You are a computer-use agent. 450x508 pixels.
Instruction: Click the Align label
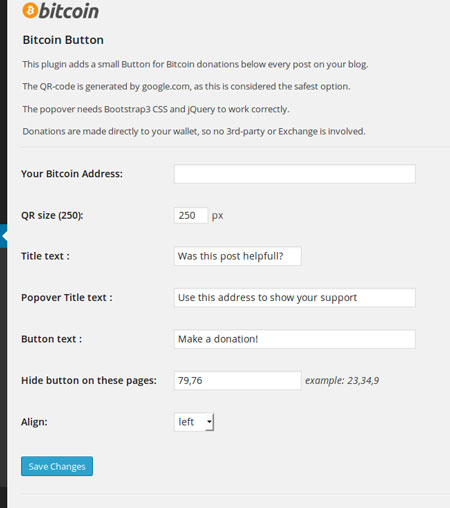[34, 422]
